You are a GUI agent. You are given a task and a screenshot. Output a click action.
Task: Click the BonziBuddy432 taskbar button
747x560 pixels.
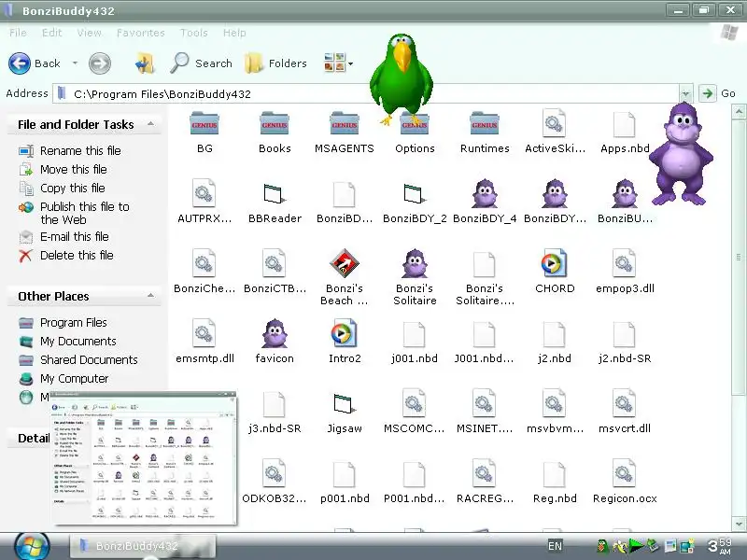pos(142,546)
